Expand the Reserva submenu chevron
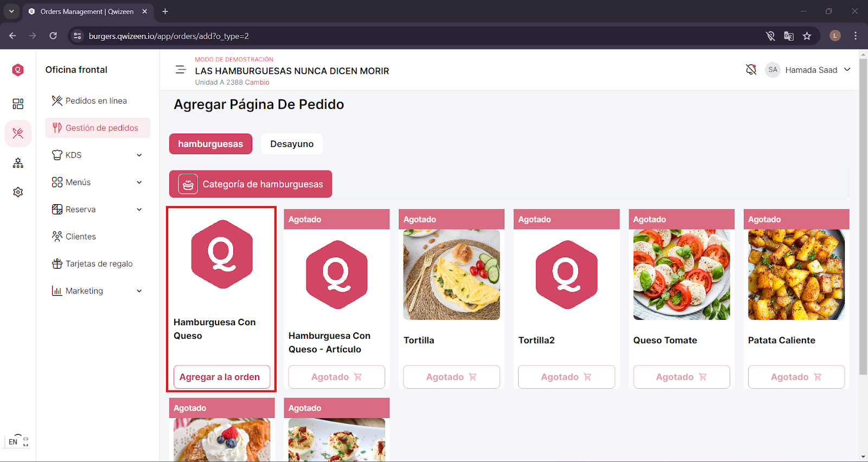This screenshot has width=868, height=462. 139,210
